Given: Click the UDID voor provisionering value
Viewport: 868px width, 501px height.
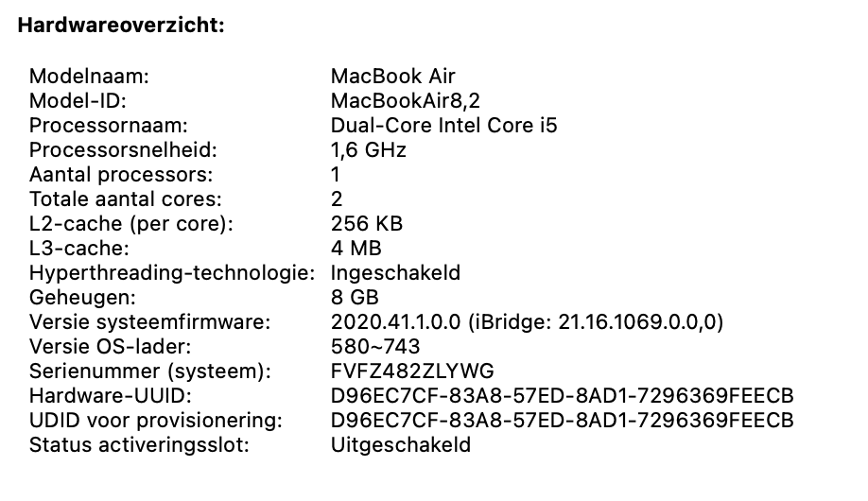Looking at the screenshot, I should click(x=562, y=420).
